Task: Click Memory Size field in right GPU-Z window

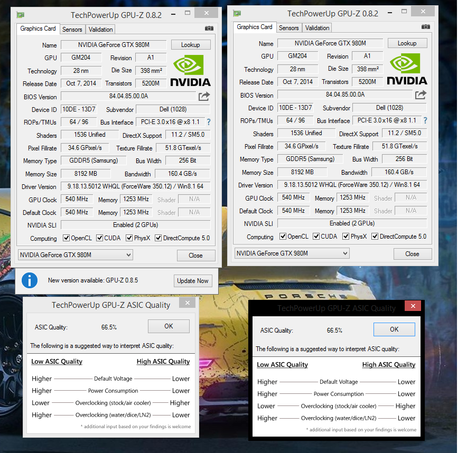Action: [302, 172]
